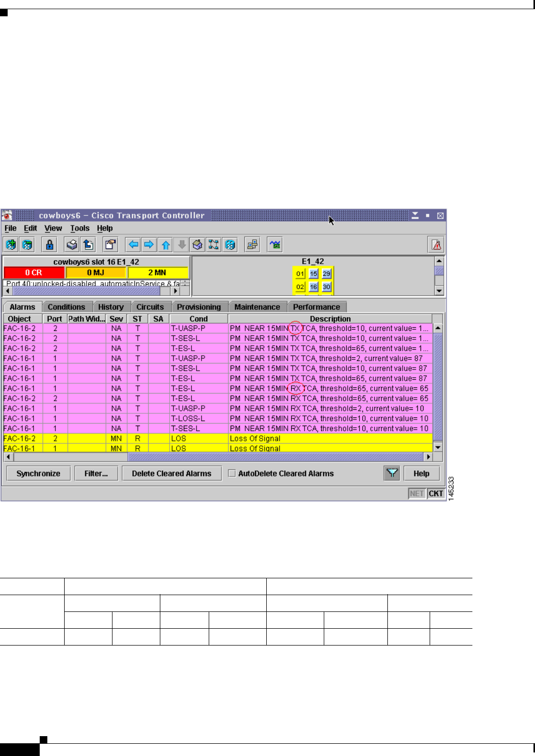Click the second globe node icon
Viewport: 535px width, 756px height.
coord(27,245)
